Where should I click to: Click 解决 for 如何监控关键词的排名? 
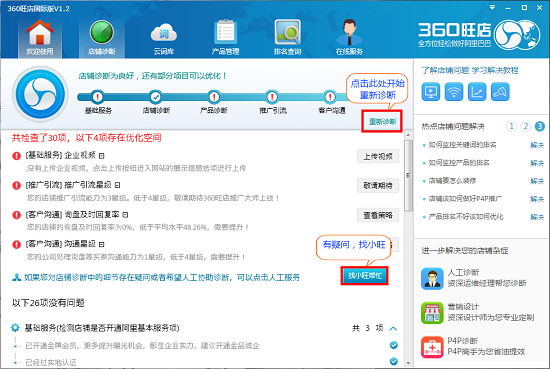[537, 145]
